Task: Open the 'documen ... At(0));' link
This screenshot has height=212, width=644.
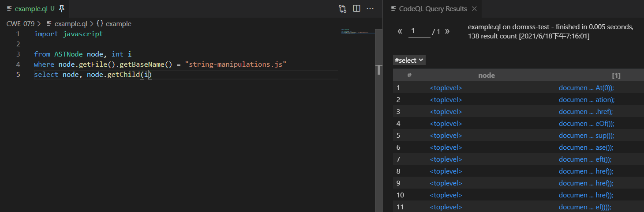Action: (586, 88)
